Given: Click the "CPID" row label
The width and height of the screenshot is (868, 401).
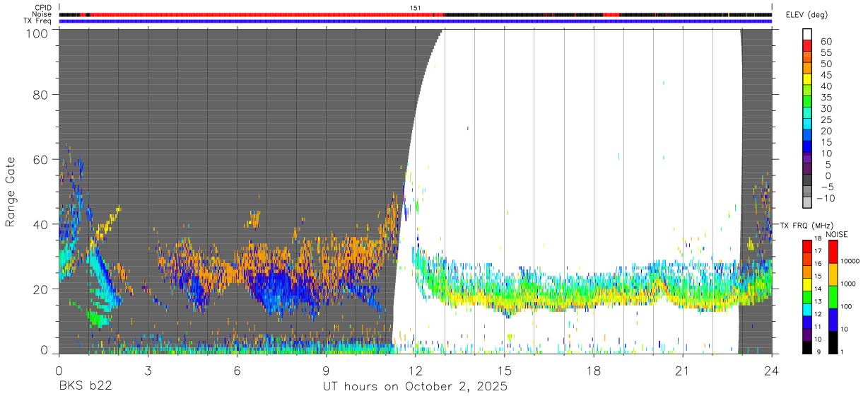Looking at the screenshot, I should (43, 8).
